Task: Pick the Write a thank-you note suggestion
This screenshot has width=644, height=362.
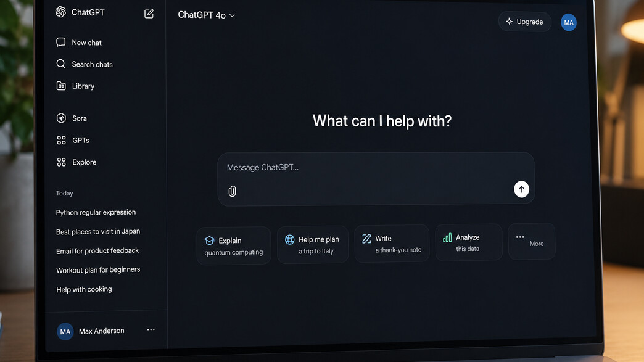Action: [x=392, y=244]
